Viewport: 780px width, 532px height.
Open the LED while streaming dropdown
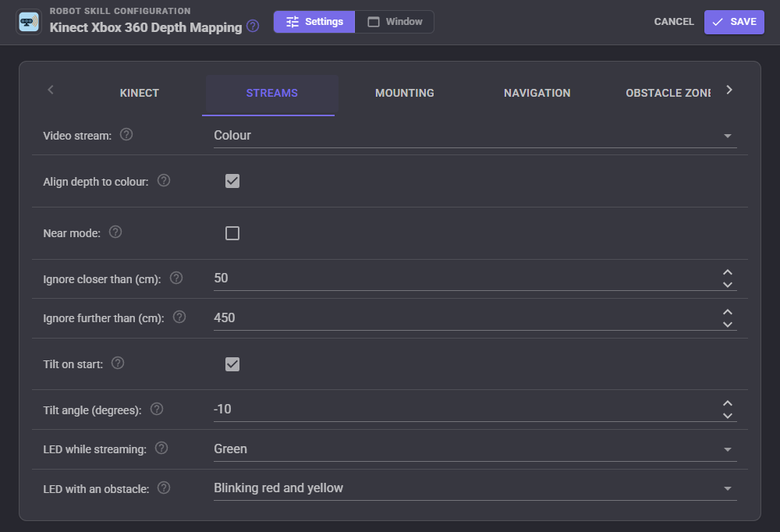pos(475,449)
